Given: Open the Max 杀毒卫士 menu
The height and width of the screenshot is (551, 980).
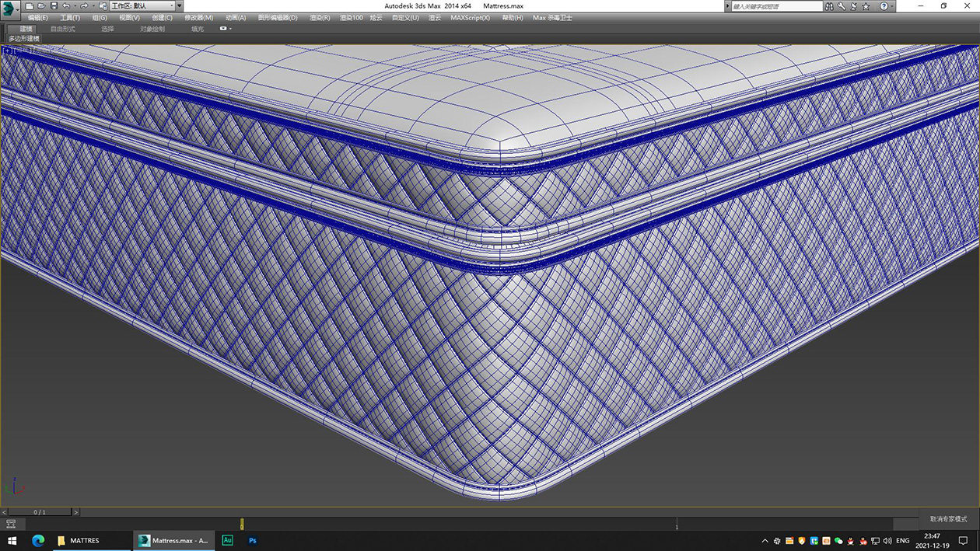Looking at the screenshot, I should tap(552, 17).
